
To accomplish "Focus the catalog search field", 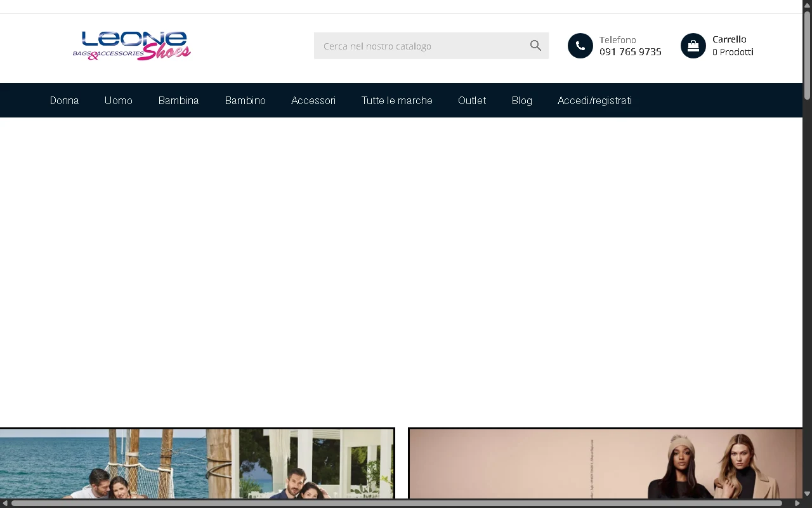I will (431, 46).
